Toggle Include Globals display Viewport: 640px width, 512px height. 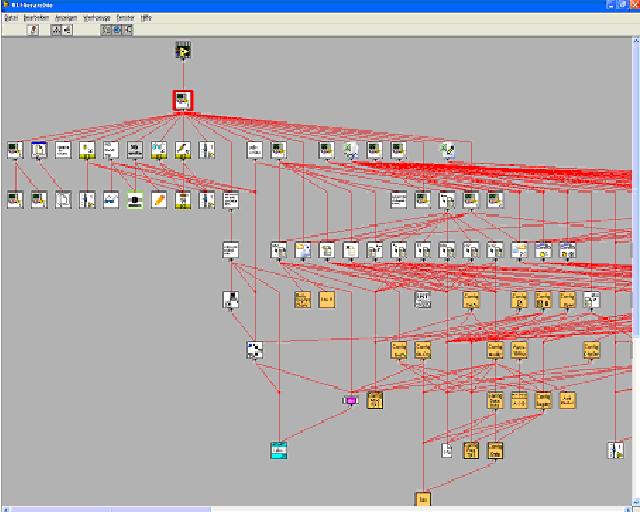coord(117,30)
